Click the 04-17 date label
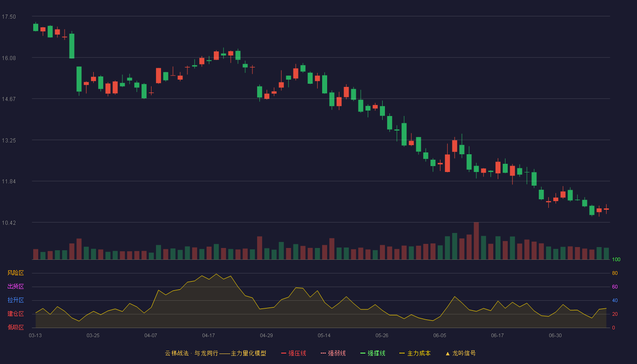 click(208, 335)
